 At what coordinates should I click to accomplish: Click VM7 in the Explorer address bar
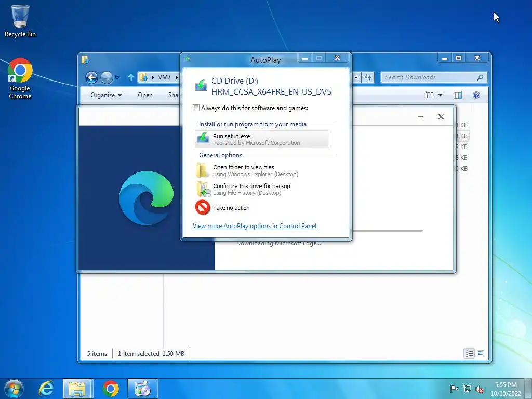click(165, 77)
